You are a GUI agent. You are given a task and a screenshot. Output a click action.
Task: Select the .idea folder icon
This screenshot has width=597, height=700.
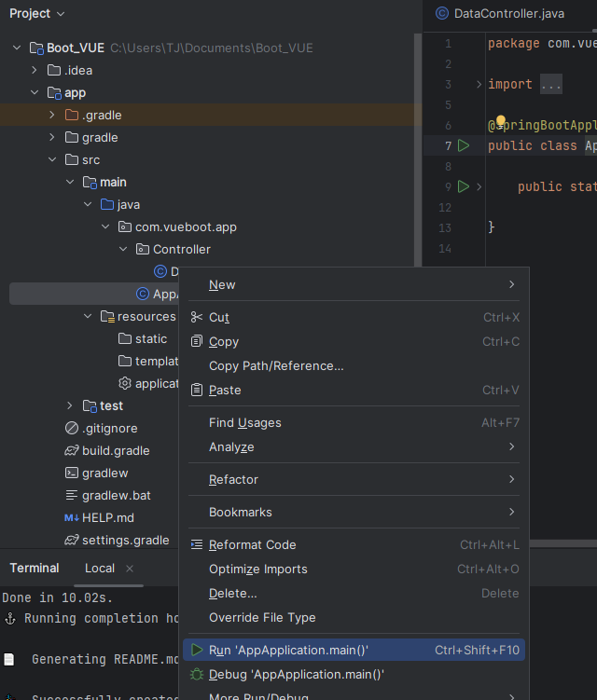[x=54, y=70]
